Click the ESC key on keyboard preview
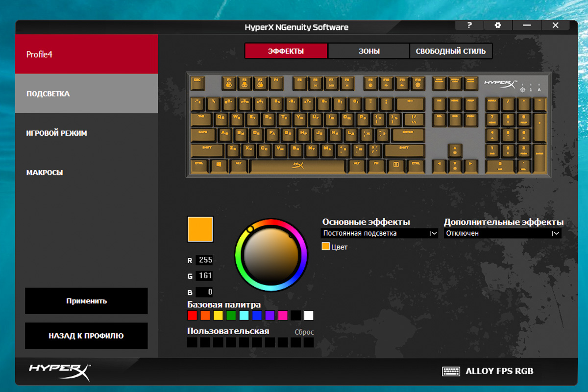 [x=198, y=83]
